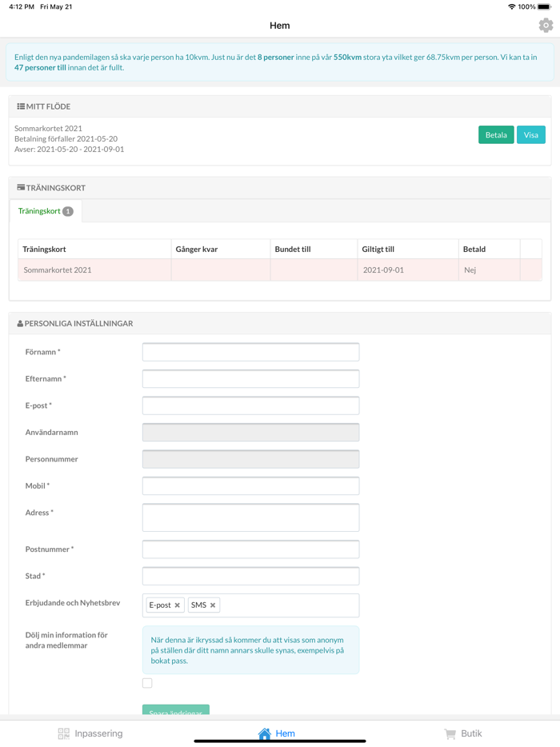560x747 pixels.
Task: Open the Erbjudande och Nyhetsbrev selector
Action: [288, 605]
